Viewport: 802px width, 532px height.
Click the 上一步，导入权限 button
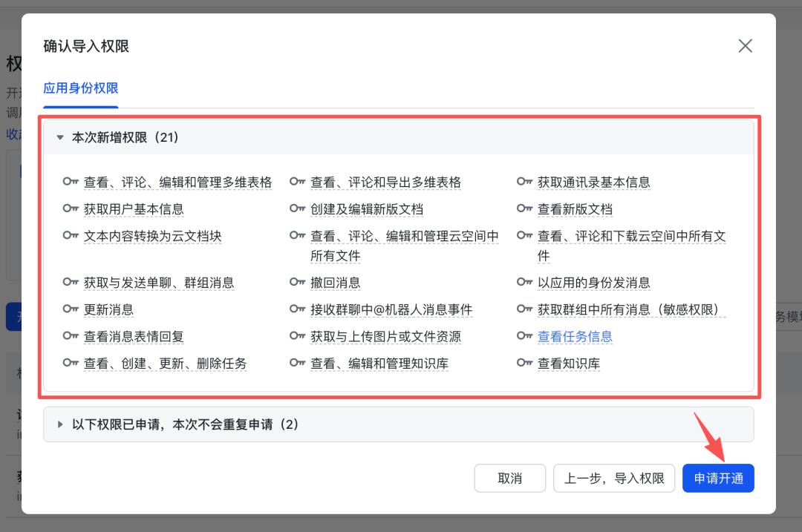pos(614,478)
